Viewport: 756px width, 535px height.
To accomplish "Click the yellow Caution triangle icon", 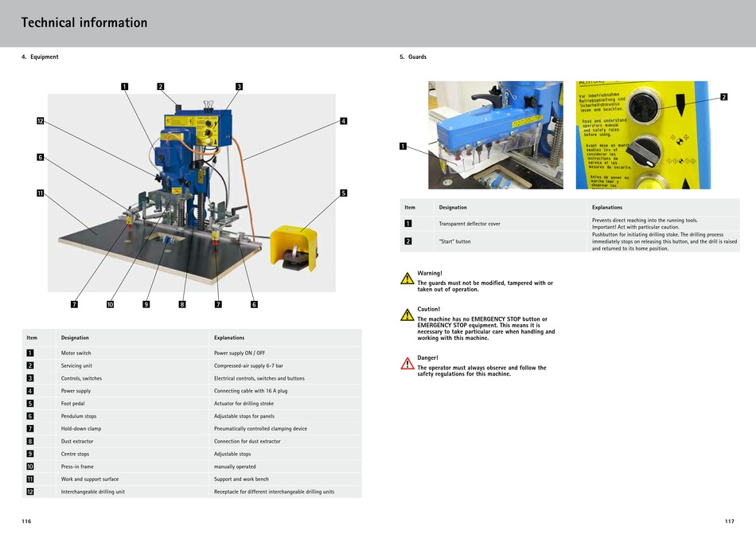I will pyautogui.click(x=407, y=314).
